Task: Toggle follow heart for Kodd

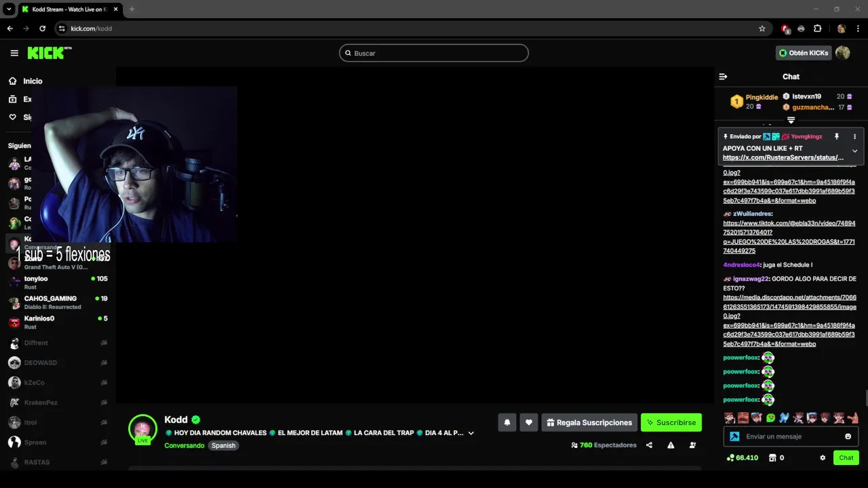Action: click(x=529, y=422)
